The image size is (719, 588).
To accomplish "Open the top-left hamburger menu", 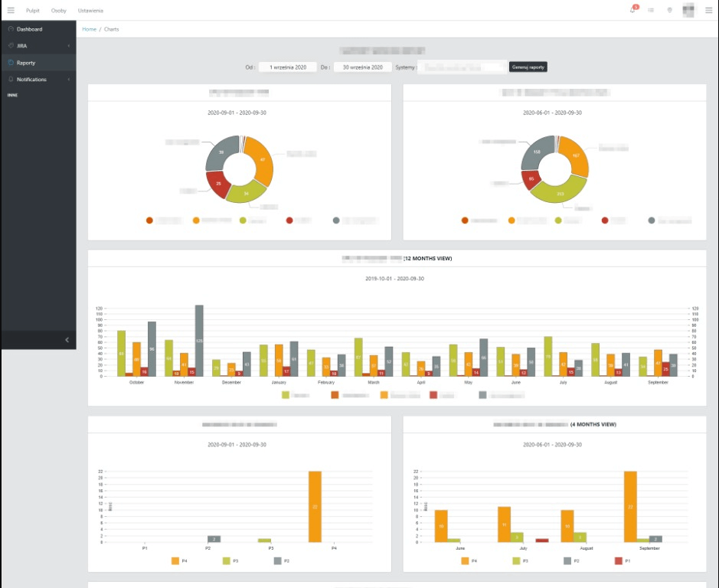I will [x=11, y=10].
